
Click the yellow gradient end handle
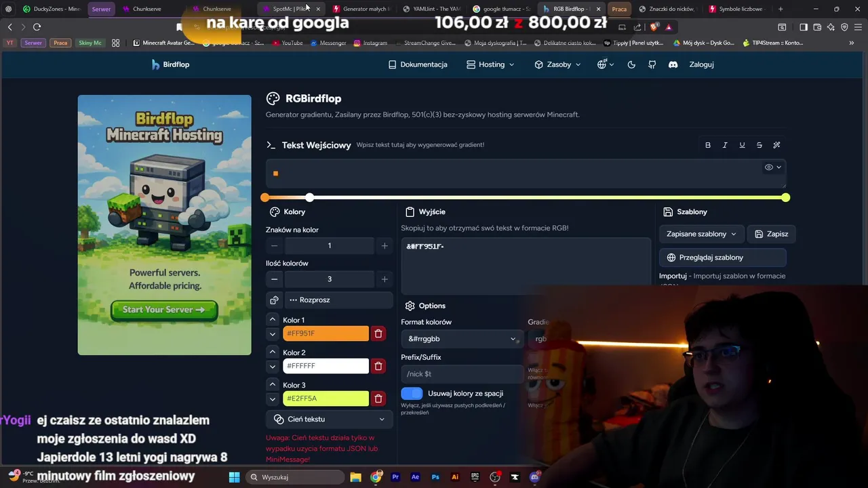coord(785,197)
